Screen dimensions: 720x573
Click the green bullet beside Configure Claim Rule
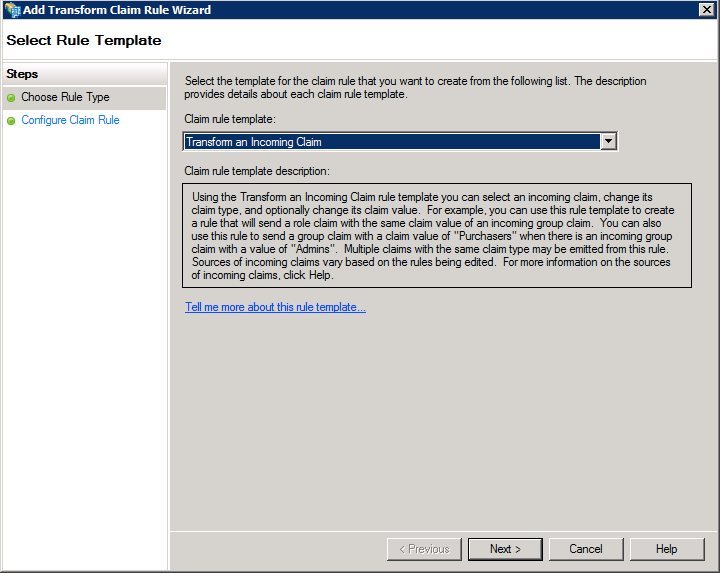point(11,121)
